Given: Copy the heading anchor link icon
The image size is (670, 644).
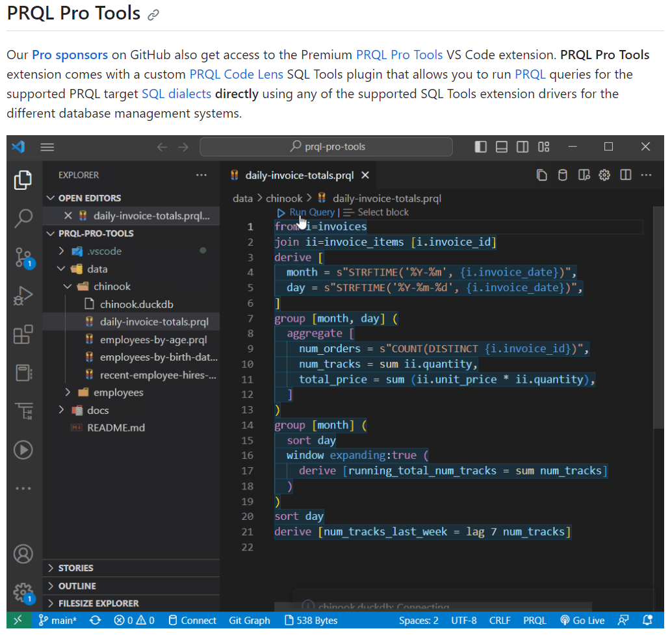Looking at the screenshot, I should (153, 15).
